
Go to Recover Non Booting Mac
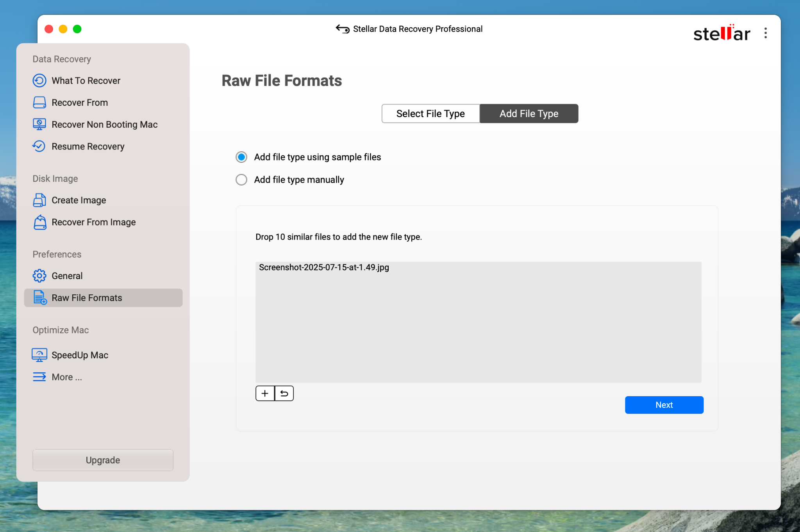(x=105, y=125)
